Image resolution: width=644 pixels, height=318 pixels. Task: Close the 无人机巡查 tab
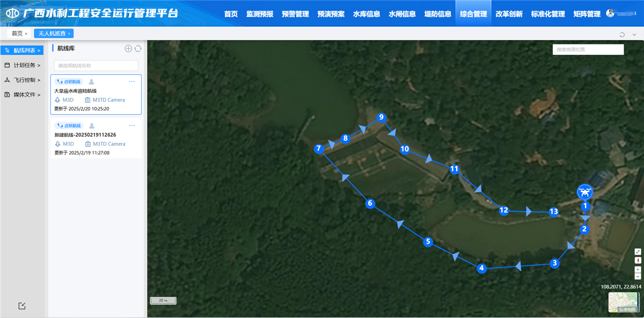pyautogui.click(x=69, y=33)
